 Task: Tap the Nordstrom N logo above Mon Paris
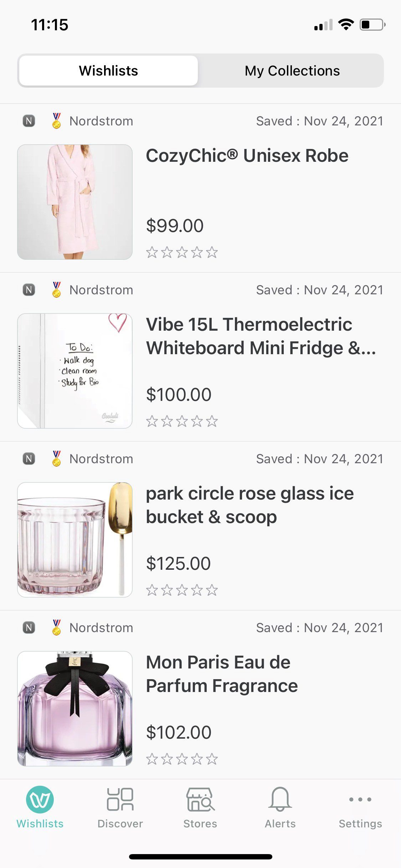click(x=29, y=627)
